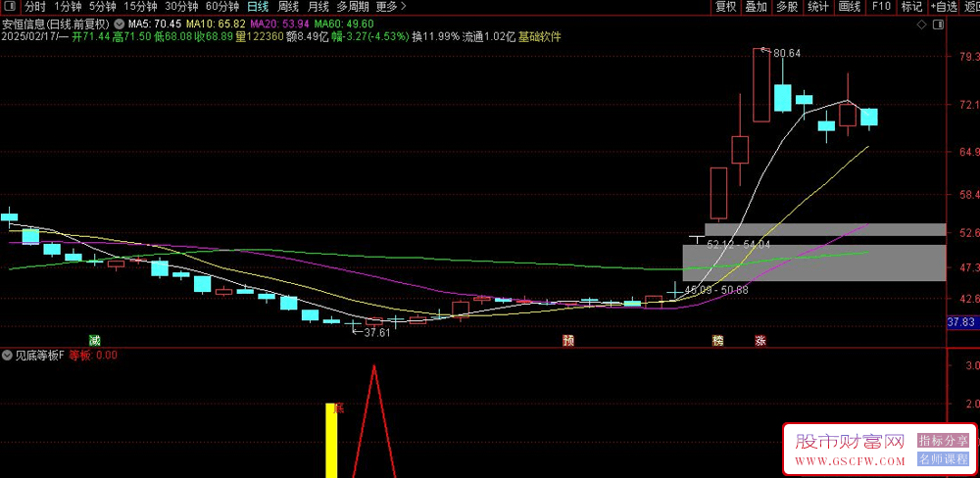Screen dimensions: 980x478
Task: Select the 30分钟 period
Action: [181, 7]
